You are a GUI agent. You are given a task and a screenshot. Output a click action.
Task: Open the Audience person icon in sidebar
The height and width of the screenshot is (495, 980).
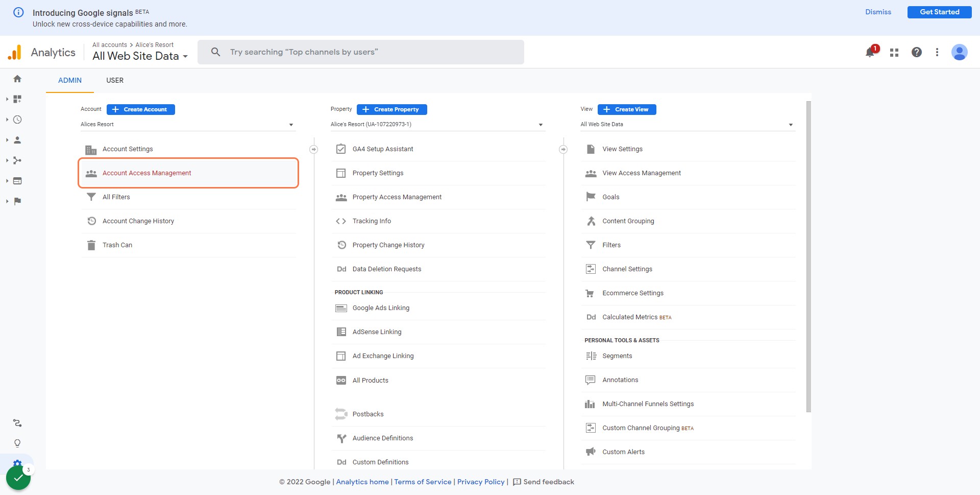coord(17,140)
